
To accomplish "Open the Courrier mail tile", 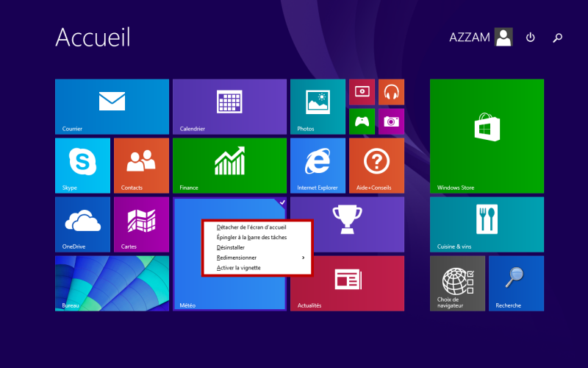I will coord(112,107).
